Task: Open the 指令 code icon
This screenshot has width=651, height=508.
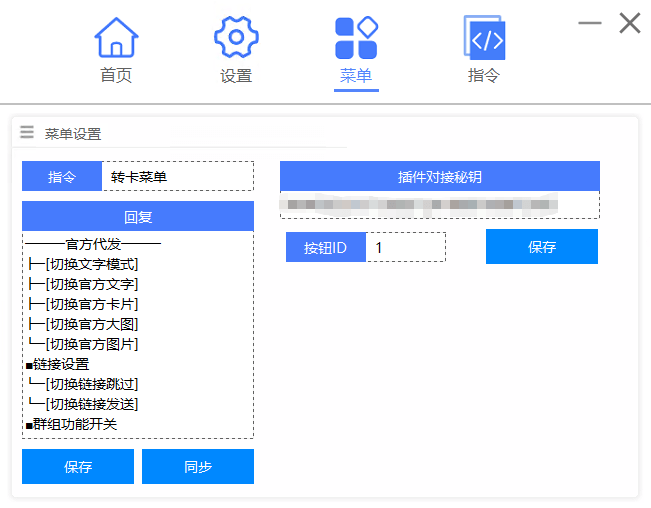Action: point(484,37)
